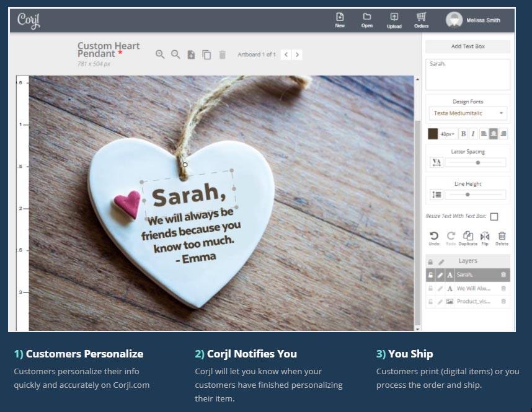Align text left
Image resolution: width=532 pixels, height=412 pixels.
pos(484,134)
